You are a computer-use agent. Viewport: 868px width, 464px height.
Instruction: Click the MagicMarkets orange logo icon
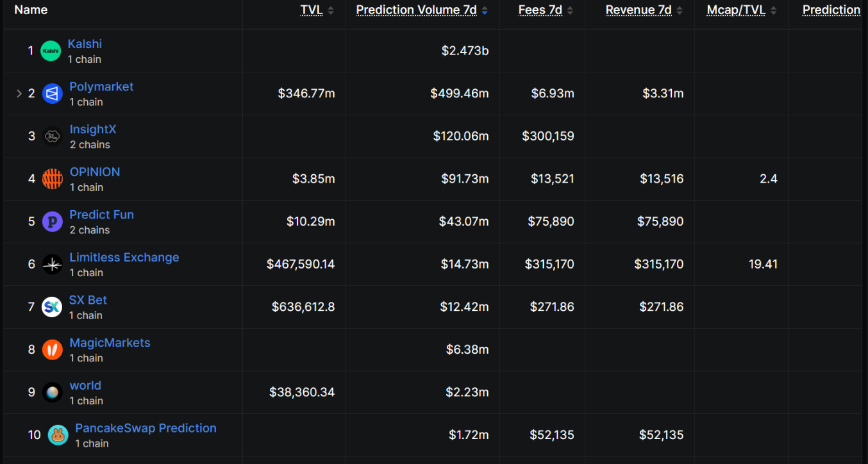(x=53, y=350)
